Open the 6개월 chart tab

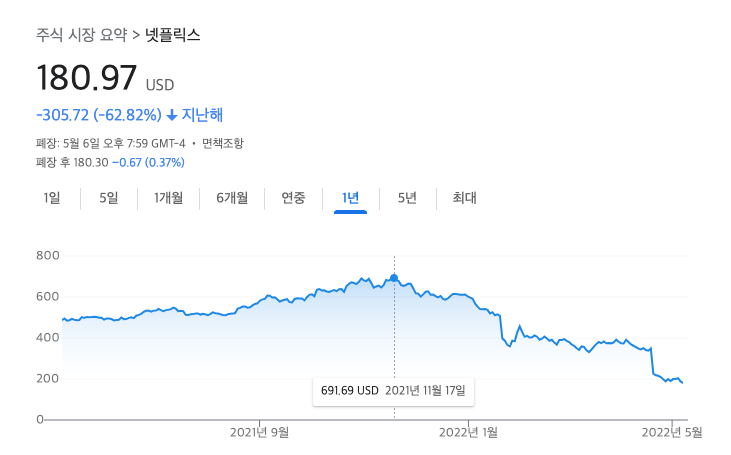(x=232, y=198)
